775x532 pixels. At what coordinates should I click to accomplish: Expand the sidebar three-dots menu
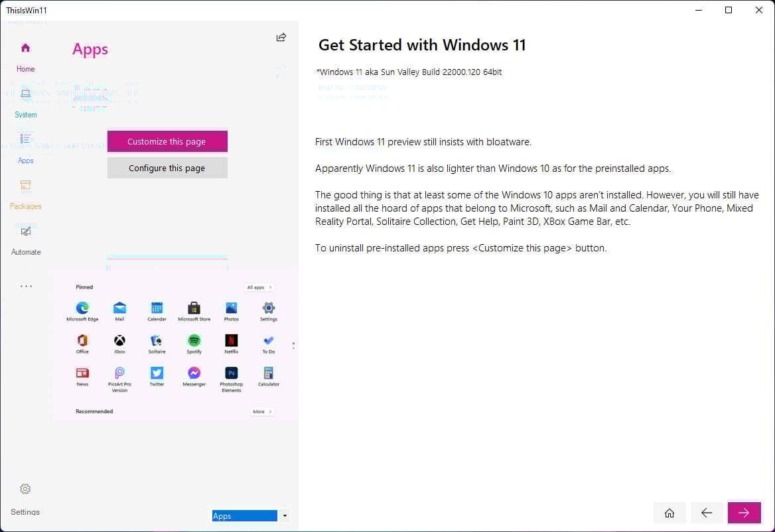[26, 287]
